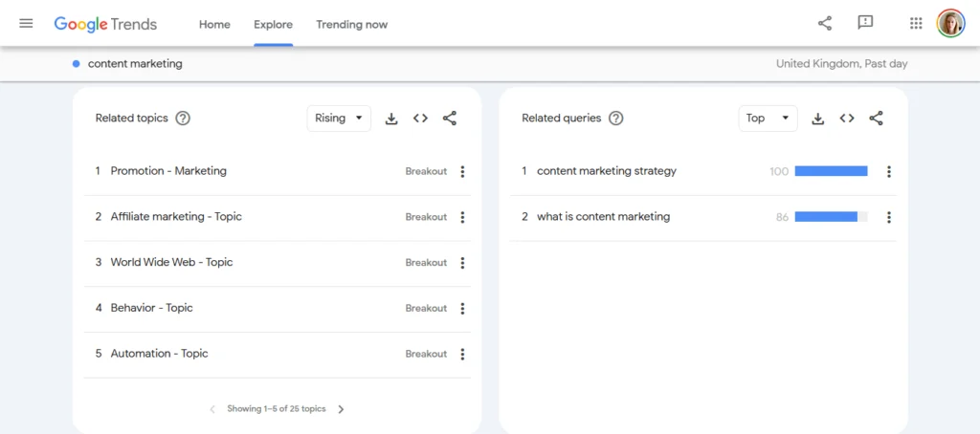This screenshot has width=980, height=434.
Task: Open Related queries help icon
Action: pos(615,118)
